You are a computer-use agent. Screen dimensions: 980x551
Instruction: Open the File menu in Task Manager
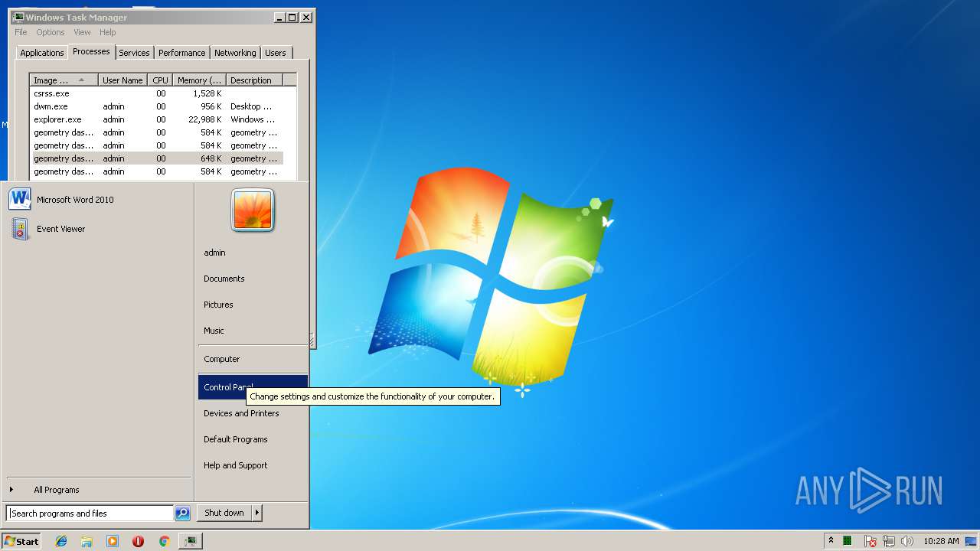(x=21, y=32)
